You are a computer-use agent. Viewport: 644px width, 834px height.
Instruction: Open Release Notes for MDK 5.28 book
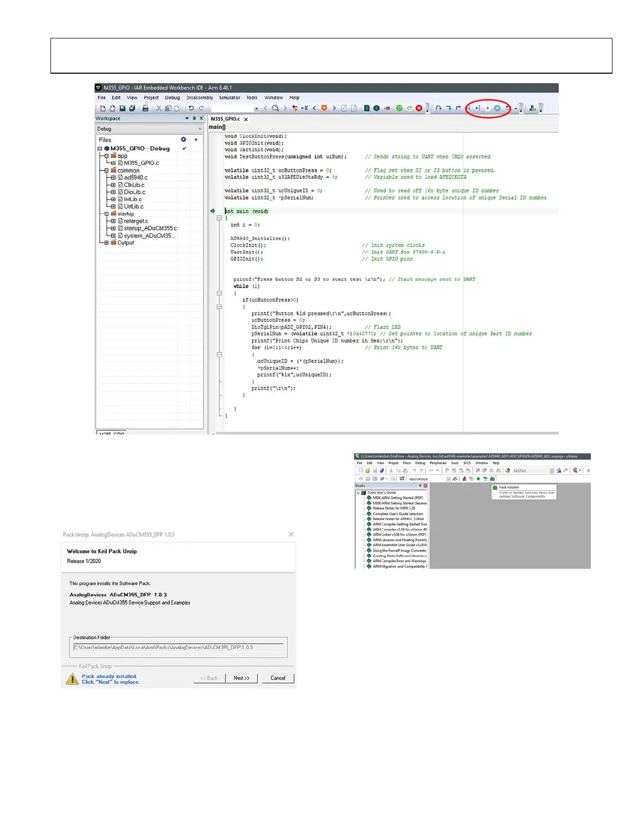394,508
